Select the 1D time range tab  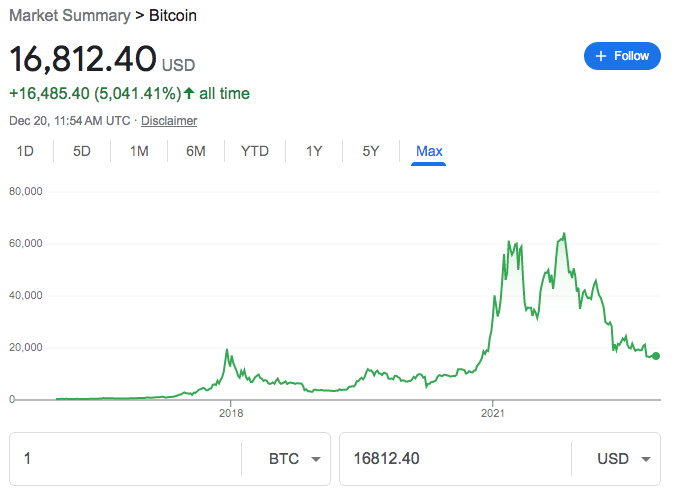click(x=26, y=152)
